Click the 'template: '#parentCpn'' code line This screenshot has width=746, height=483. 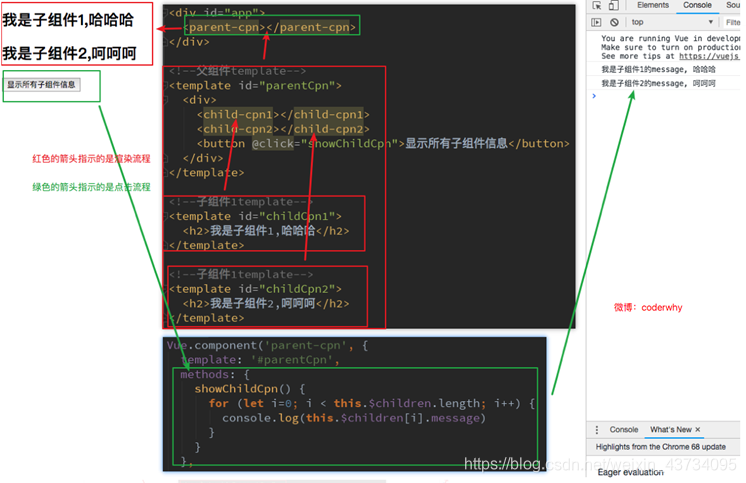[260, 360]
